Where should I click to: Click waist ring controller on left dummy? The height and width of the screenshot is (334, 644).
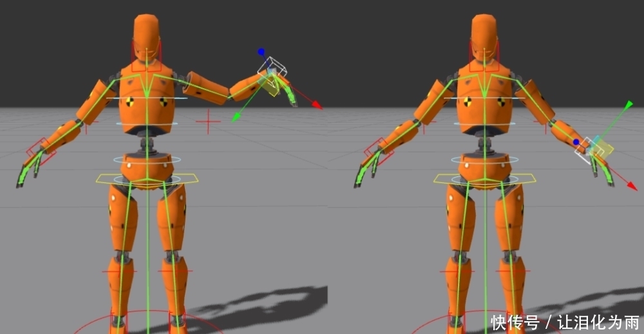pos(147,160)
